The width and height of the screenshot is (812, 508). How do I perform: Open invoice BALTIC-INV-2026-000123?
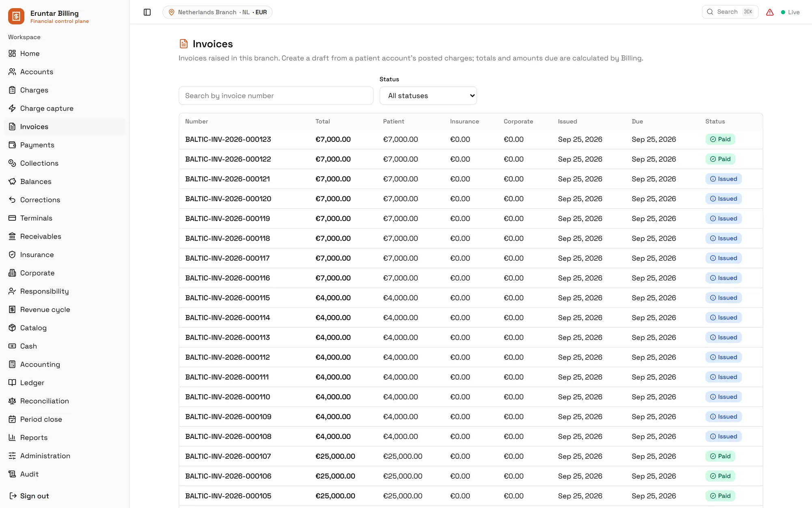tap(228, 139)
